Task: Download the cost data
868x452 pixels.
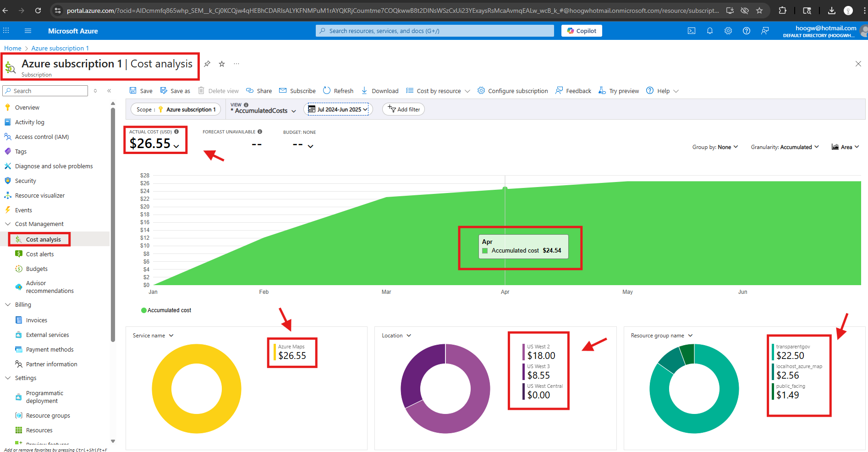Action: point(380,91)
